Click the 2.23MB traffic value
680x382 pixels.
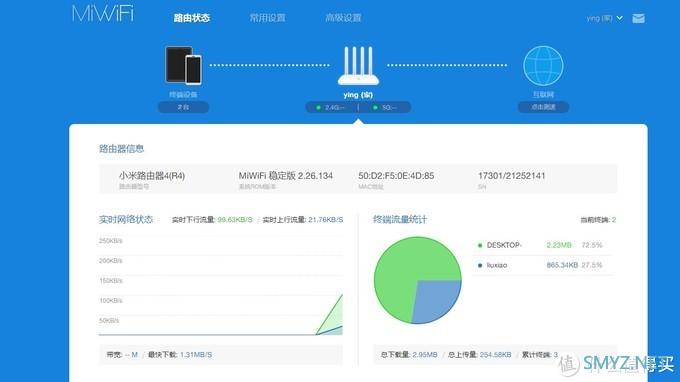559,245
